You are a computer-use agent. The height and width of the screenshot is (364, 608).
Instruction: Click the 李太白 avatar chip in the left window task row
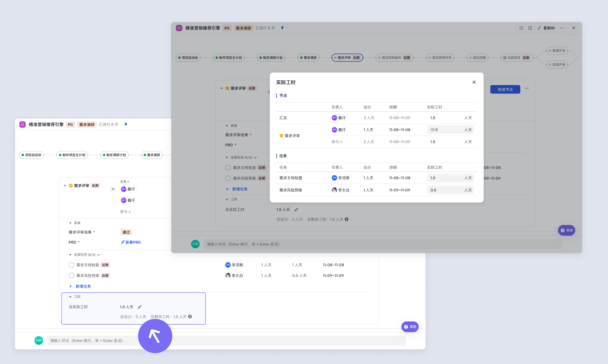click(235, 276)
